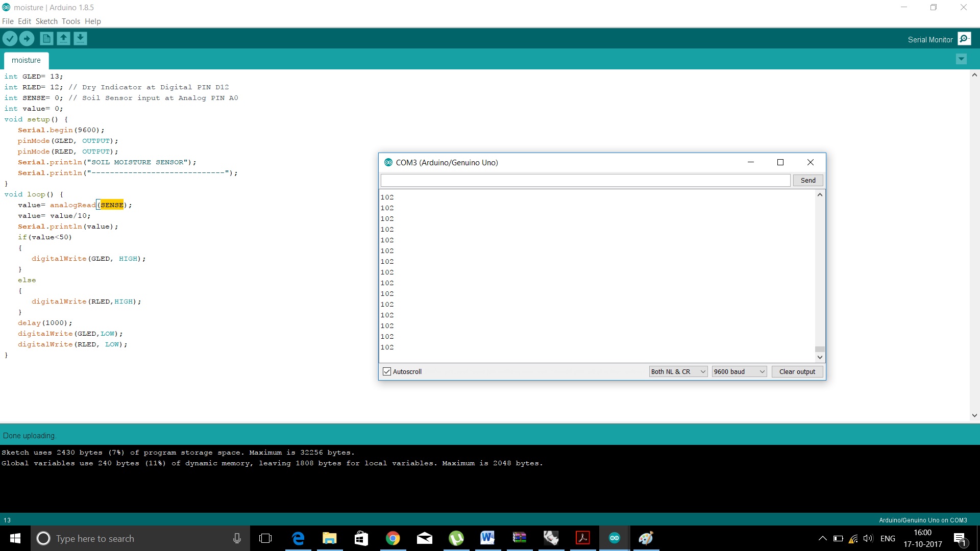Open the Sketch menu
980x551 pixels.
[46, 21]
